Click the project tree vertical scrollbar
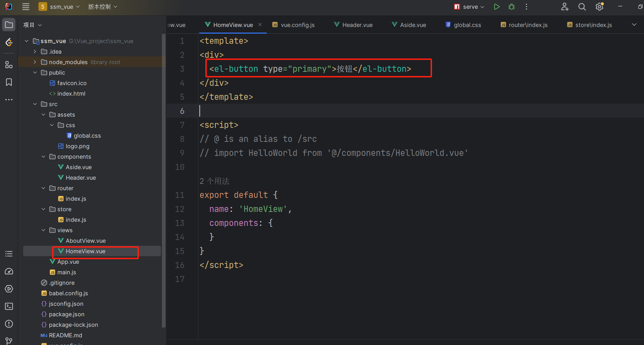The image size is (644, 345). tap(163, 181)
